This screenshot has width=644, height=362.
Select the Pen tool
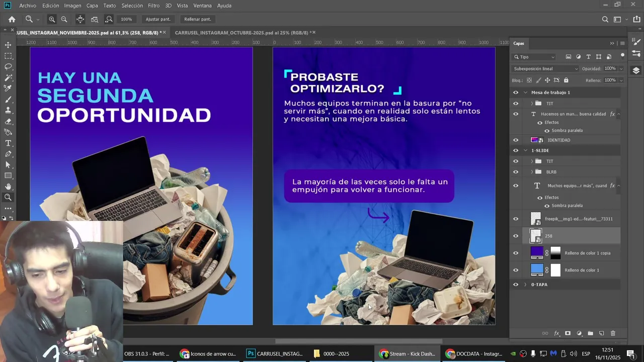[8, 154]
